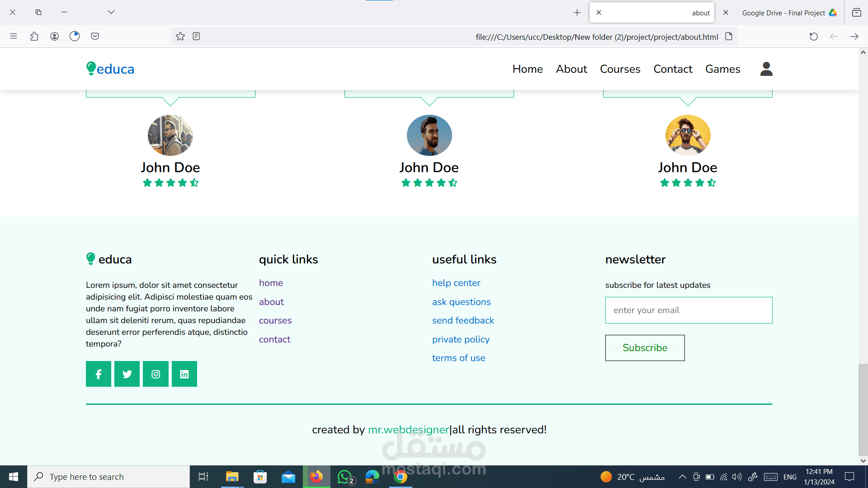Open Chrome from the Windows taskbar
This screenshot has height=488, width=868.
coord(401,477)
